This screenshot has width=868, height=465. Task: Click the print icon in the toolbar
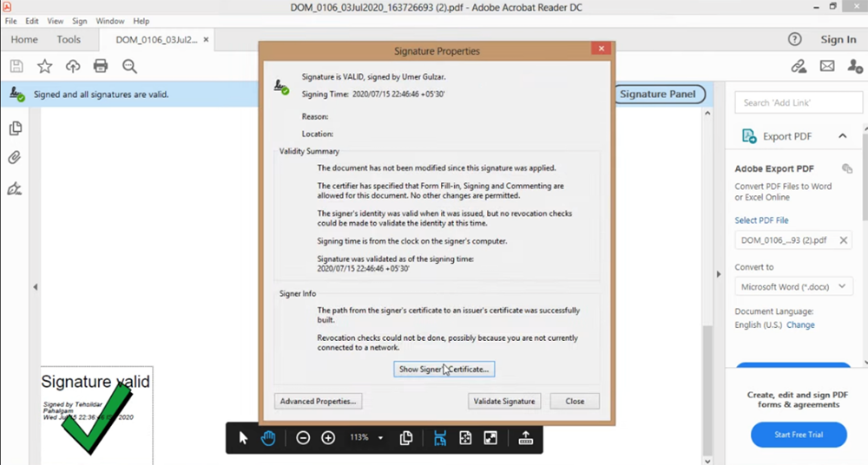(101, 66)
